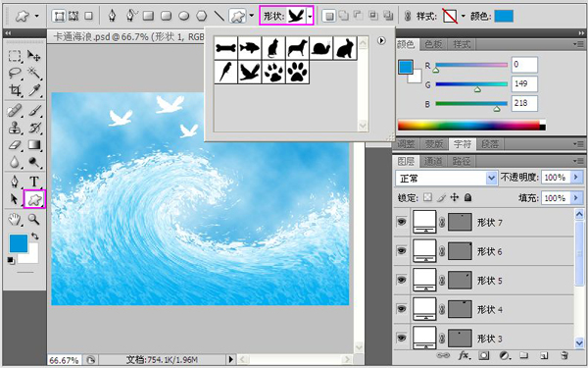Open shape picker flyout menu arrow

381,40
